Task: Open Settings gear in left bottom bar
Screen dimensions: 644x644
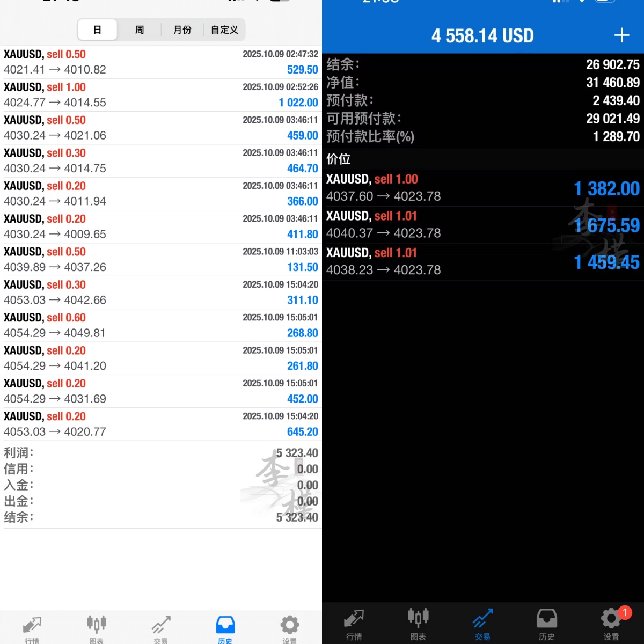Action: [290, 627]
